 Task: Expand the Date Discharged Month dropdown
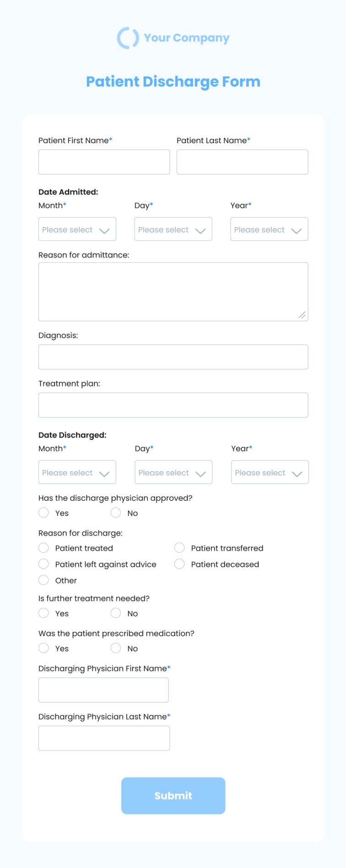coord(77,472)
